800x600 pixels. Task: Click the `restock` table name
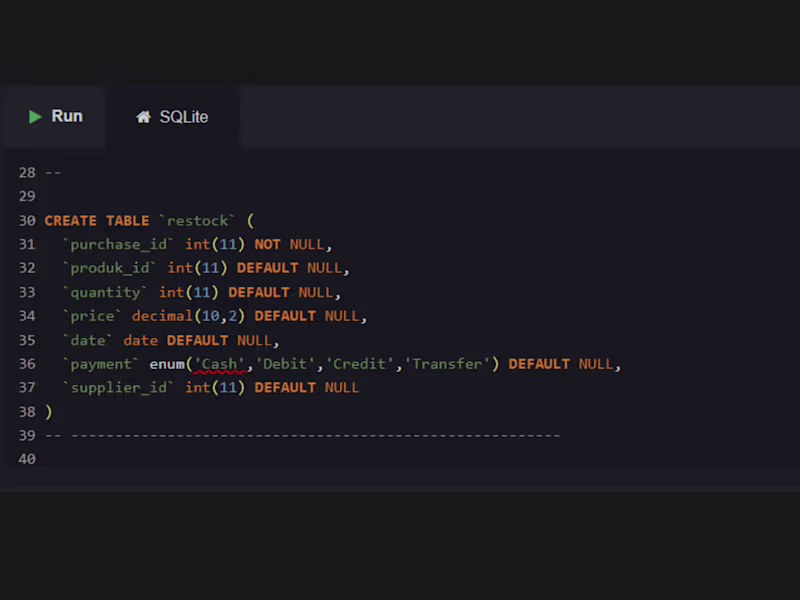pyautogui.click(x=197, y=220)
